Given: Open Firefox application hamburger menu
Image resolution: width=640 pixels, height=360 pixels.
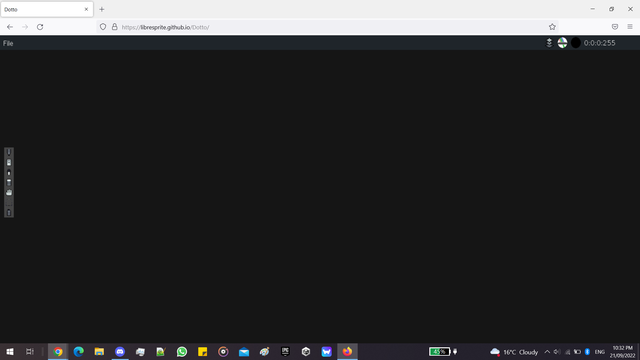Looking at the screenshot, I should (630, 27).
